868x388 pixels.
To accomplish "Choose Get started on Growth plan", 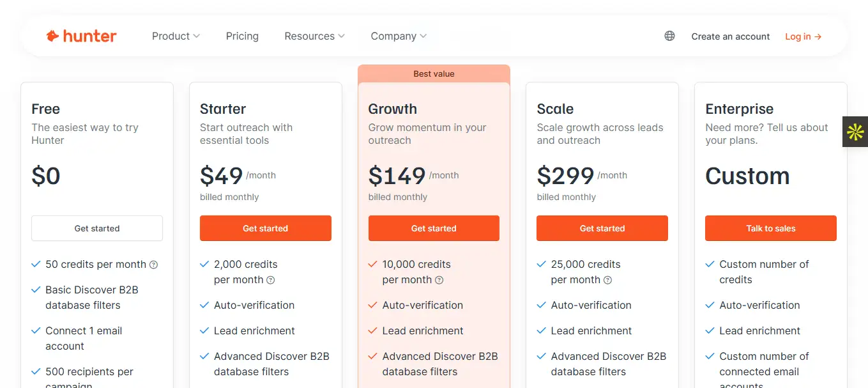I will coord(434,228).
